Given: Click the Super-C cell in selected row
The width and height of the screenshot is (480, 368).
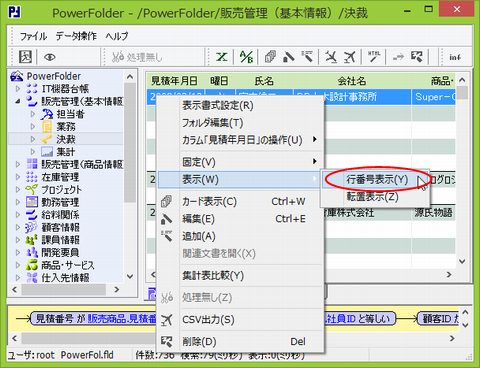Looking at the screenshot, I should (435, 97).
